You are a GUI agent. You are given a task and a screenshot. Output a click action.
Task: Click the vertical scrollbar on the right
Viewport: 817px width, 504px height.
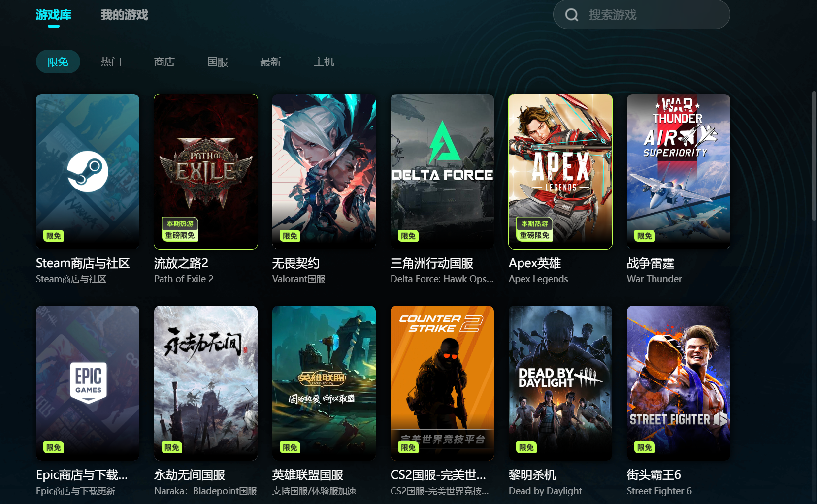click(814, 155)
